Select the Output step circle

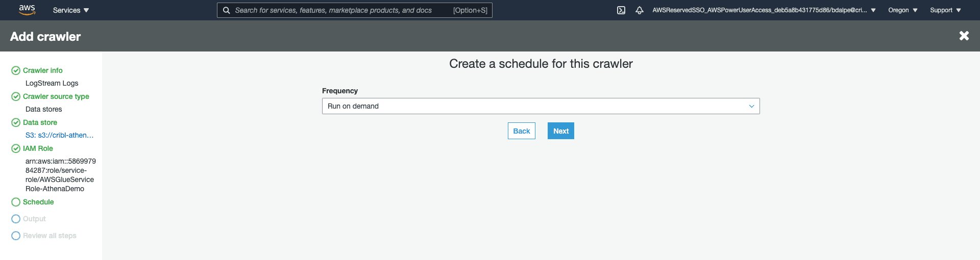[16, 219]
